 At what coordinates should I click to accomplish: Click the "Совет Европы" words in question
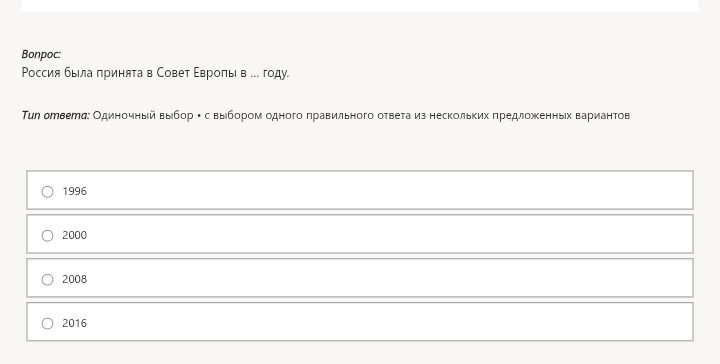pos(197,73)
